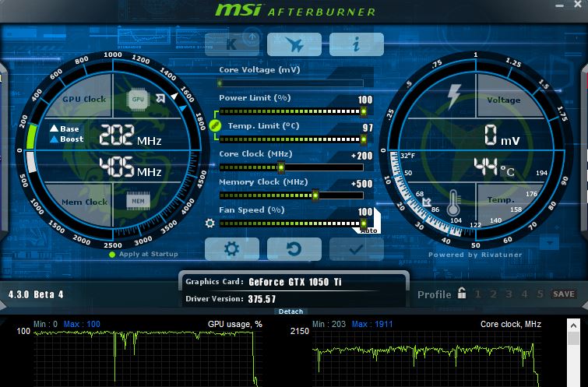
Task: Click the Memory Clock +500 value
Action: [x=361, y=184]
